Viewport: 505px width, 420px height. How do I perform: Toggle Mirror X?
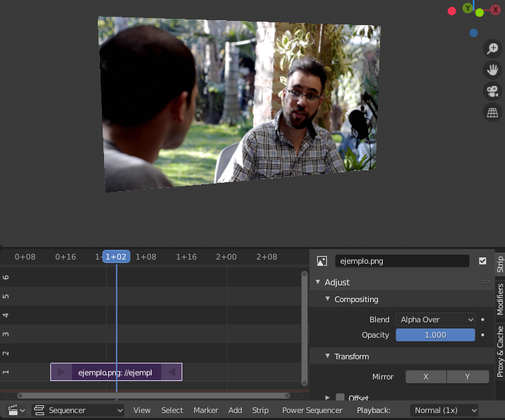[426, 377]
